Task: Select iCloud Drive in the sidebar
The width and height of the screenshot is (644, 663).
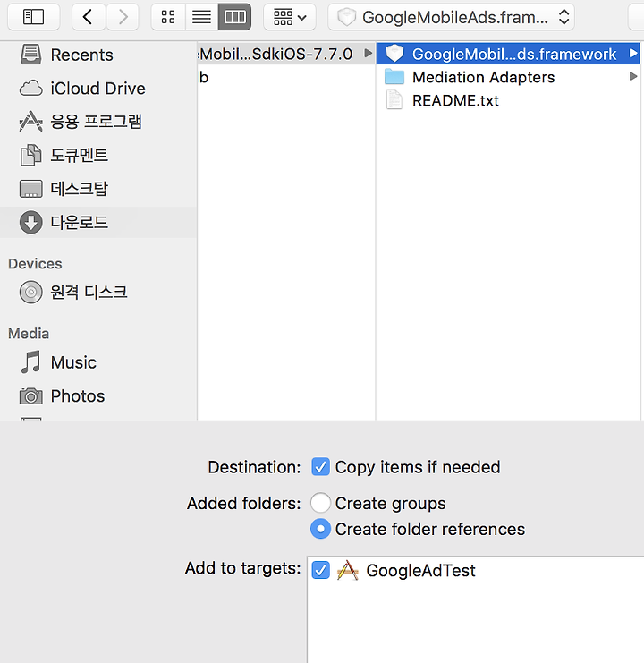Action: coord(98,89)
